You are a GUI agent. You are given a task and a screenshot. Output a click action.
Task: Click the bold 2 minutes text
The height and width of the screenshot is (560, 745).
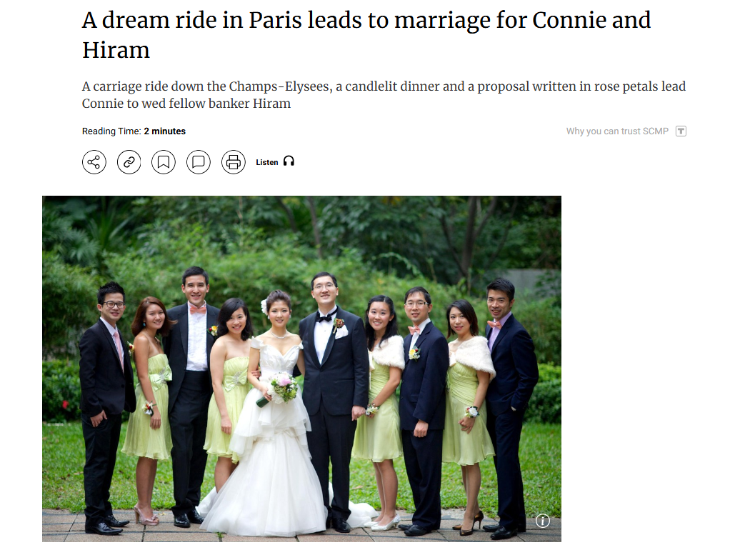click(x=165, y=131)
